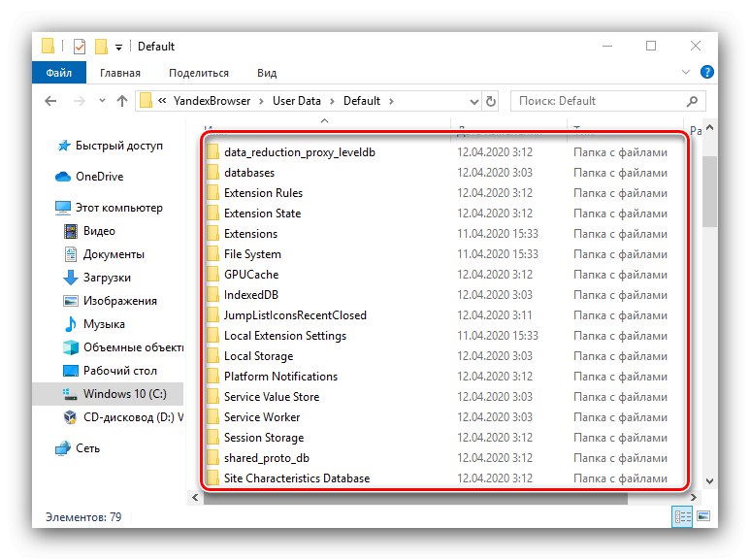Select the Extension State folder
Screen dimensions: 750x560
coord(262,214)
